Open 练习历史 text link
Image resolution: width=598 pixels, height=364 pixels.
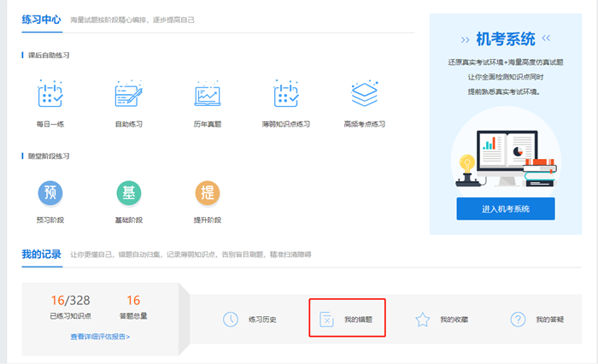[x=262, y=320]
